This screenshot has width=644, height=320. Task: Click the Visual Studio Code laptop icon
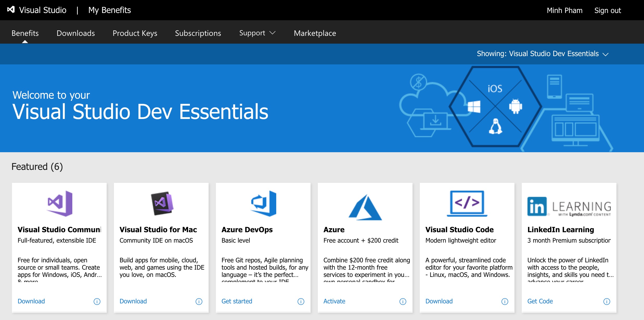tap(467, 203)
